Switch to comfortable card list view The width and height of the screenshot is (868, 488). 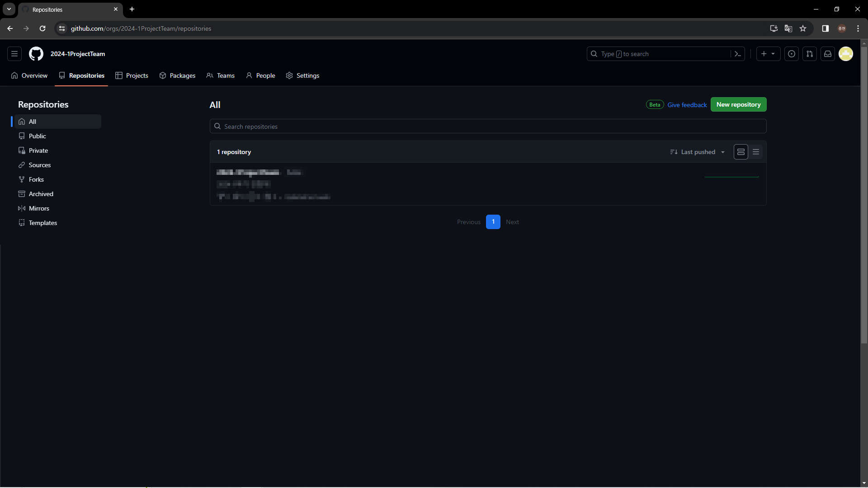click(741, 152)
